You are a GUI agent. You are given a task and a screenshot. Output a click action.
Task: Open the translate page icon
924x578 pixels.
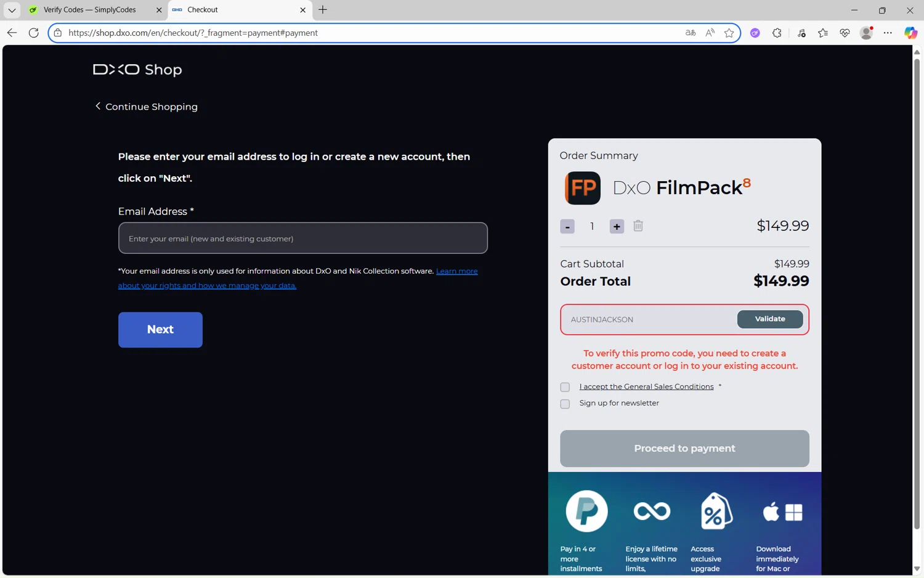coord(691,33)
